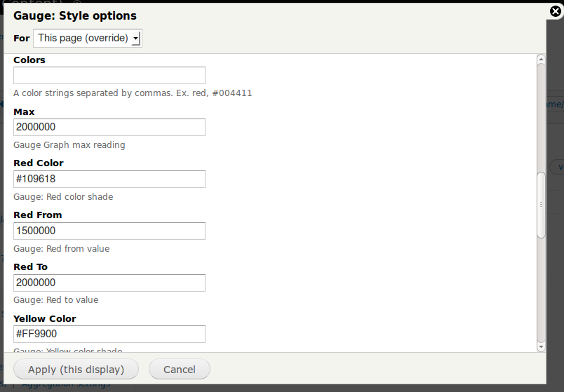Focus the Red To value field
Viewport: 564px width, 392px height.
(x=109, y=283)
